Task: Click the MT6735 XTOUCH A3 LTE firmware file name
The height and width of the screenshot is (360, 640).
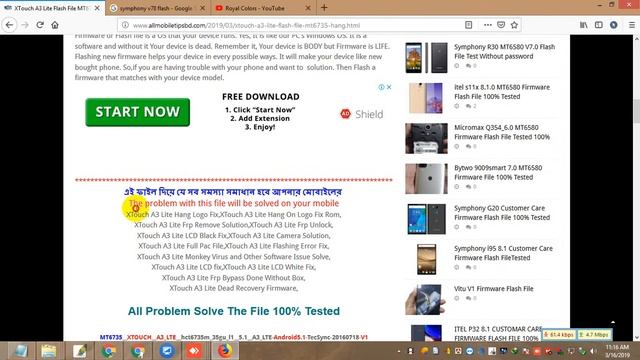Action: pos(234,337)
